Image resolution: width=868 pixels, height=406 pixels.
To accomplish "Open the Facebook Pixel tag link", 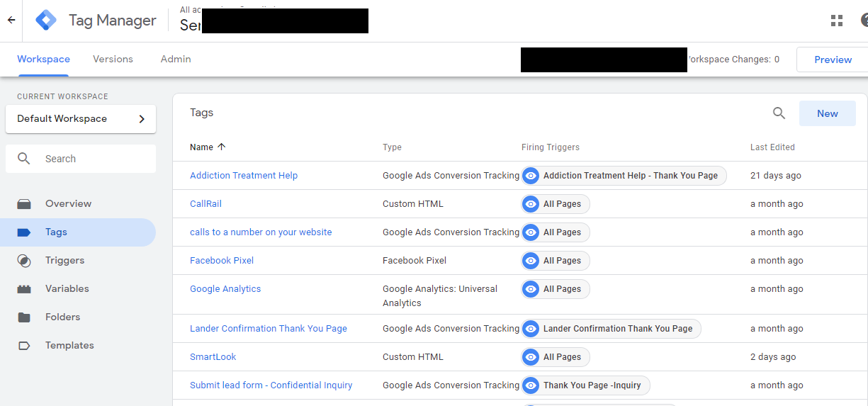I will click(222, 261).
